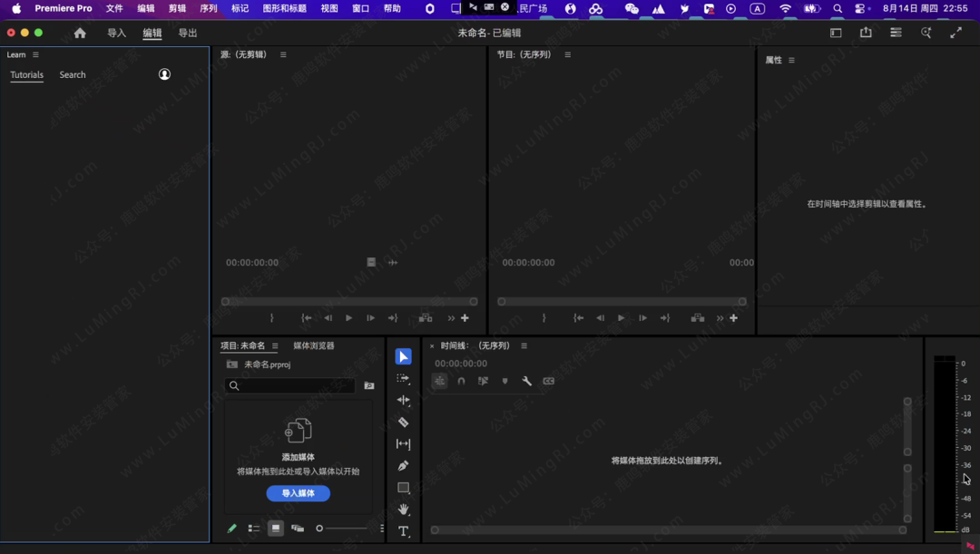Image resolution: width=980 pixels, height=554 pixels.
Task: Select the Razor tool in the toolbar
Action: (403, 423)
